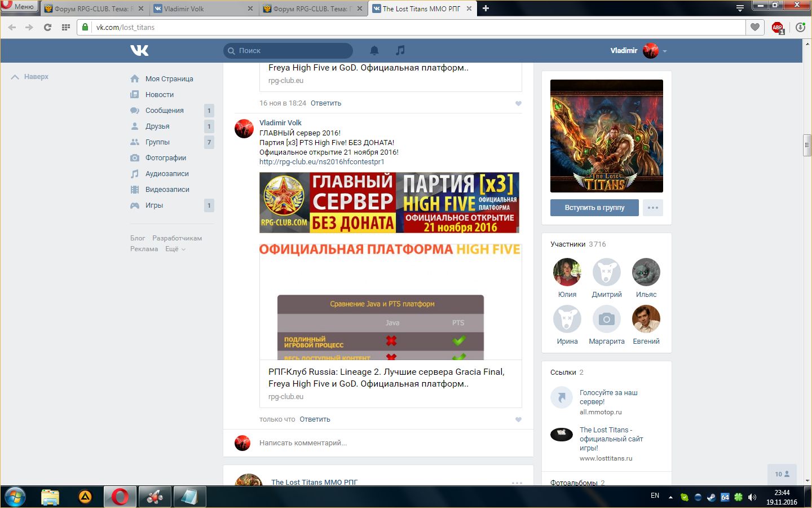Open Аудиозаписи in the left menu
812x508 pixels.
pyautogui.click(x=167, y=174)
